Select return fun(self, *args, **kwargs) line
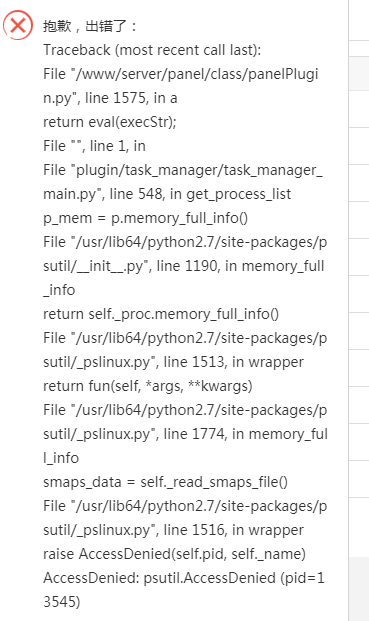Screen dimensions: 369x621 [148, 386]
